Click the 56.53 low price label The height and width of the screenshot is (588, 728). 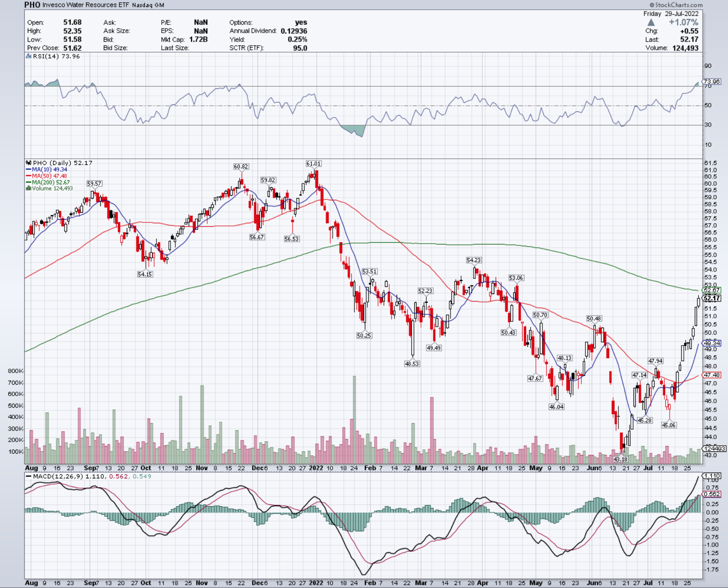292,239
